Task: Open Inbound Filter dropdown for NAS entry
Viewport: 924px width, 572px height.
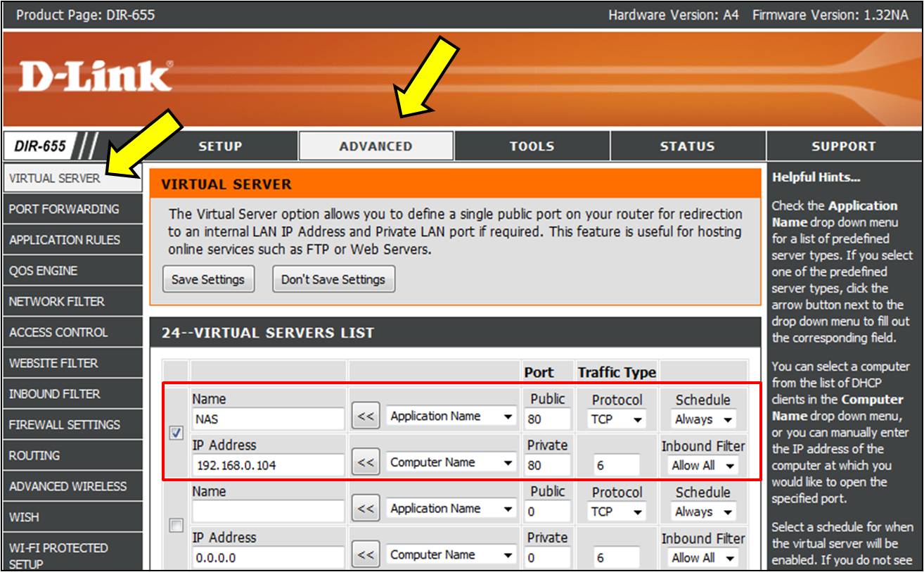Action: coord(704,466)
